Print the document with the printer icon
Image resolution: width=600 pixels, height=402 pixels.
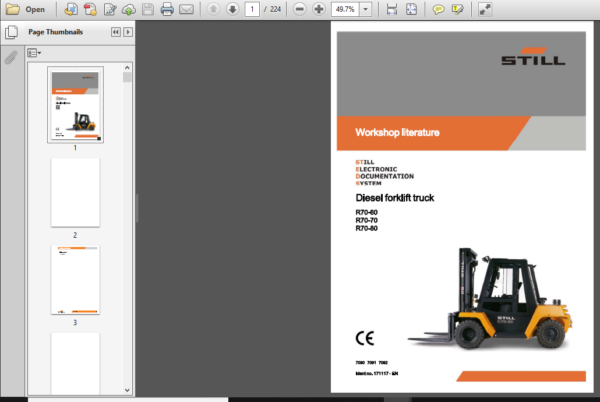pos(167,9)
